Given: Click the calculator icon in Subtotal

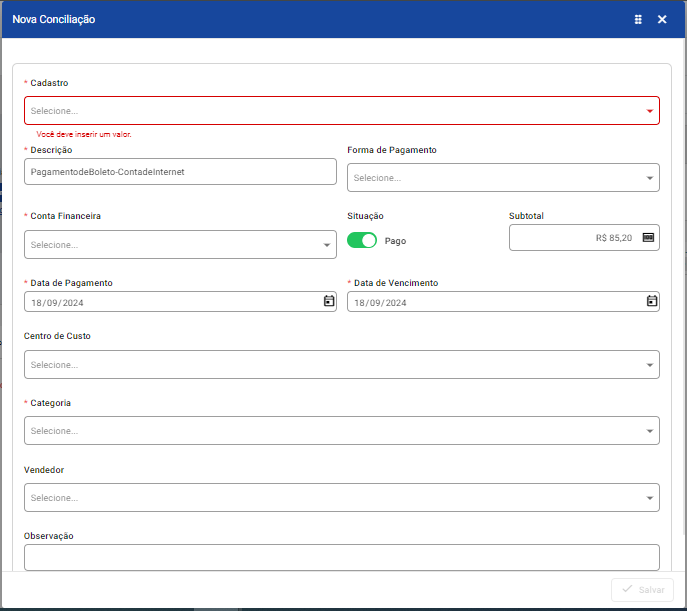Looking at the screenshot, I should coord(647,237).
